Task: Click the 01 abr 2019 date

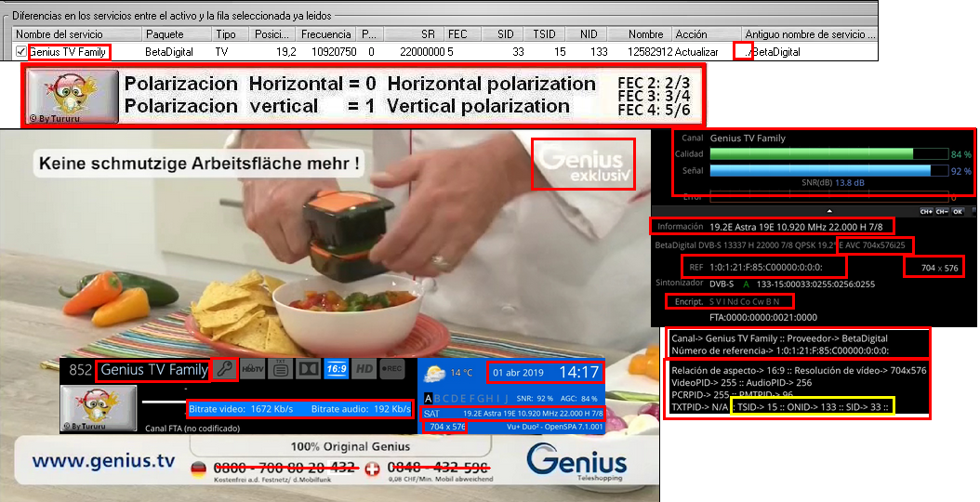Action: coord(518,373)
